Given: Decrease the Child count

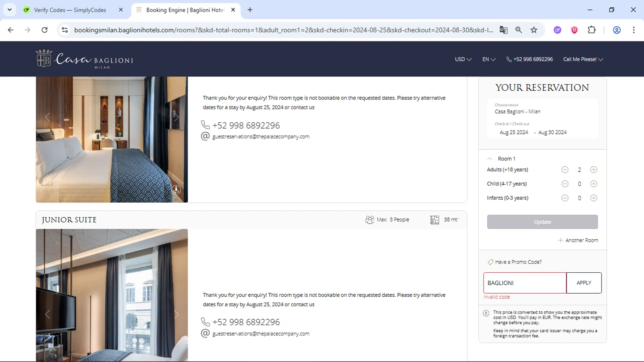Looking at the screenshot, I should [565, 184].
